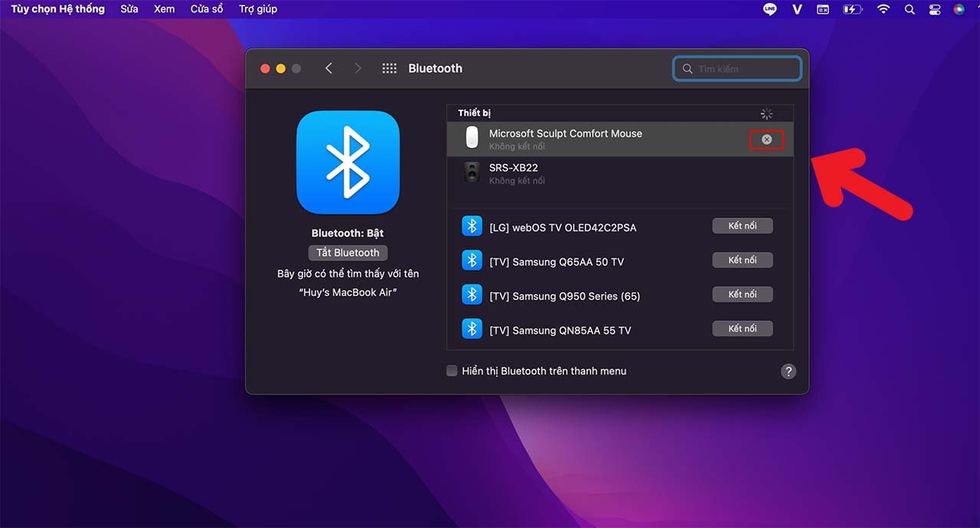The height and width of the screenshot is (528, 980).
Task: Connect to [LG] webOS TV OLED42C2PSA
Action: tap(742, 225)
